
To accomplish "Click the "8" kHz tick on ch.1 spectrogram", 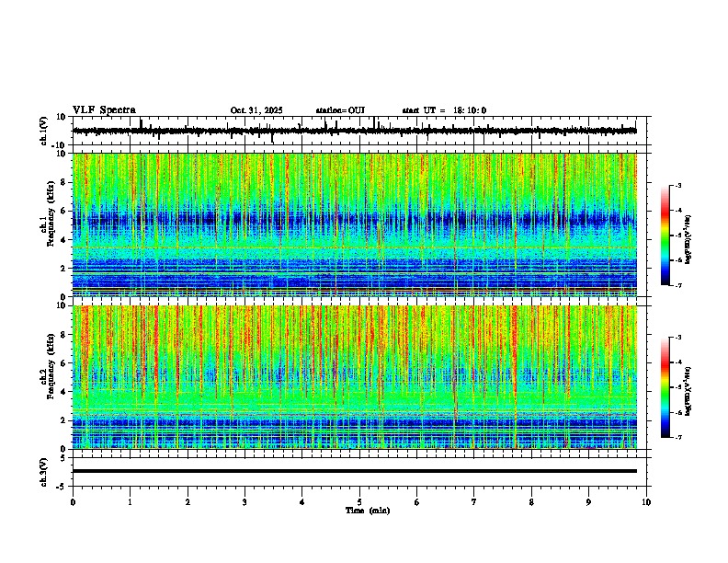I will coord(64,182).
